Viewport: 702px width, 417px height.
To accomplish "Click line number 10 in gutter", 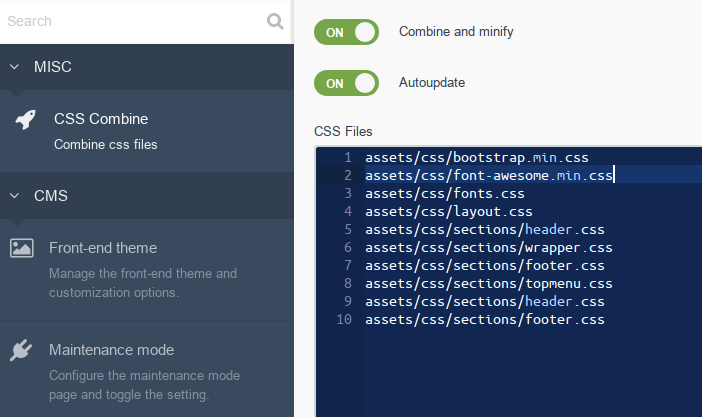I will pyautogui.click(x=344, y=319).
